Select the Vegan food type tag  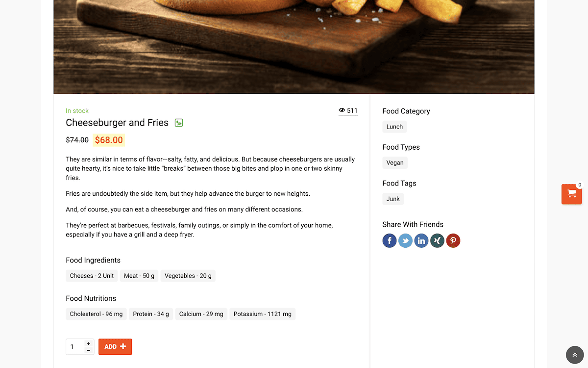coord(395,163)
